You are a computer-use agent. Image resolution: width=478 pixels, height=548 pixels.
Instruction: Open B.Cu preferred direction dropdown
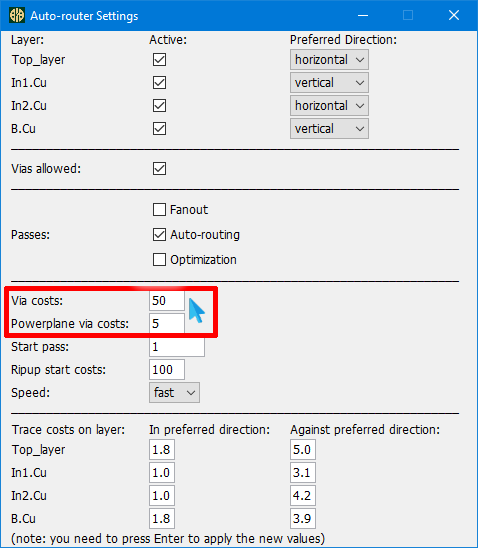coord(329,129)
